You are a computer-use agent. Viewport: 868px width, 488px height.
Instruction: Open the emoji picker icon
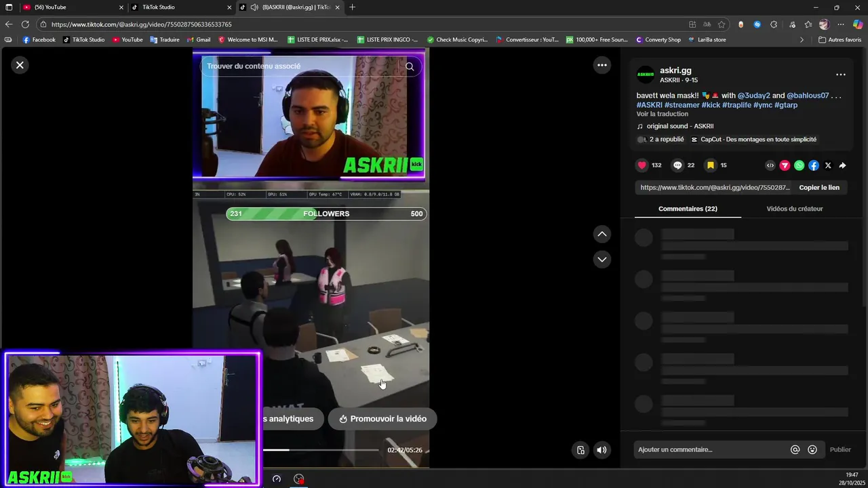click(812, 449)
